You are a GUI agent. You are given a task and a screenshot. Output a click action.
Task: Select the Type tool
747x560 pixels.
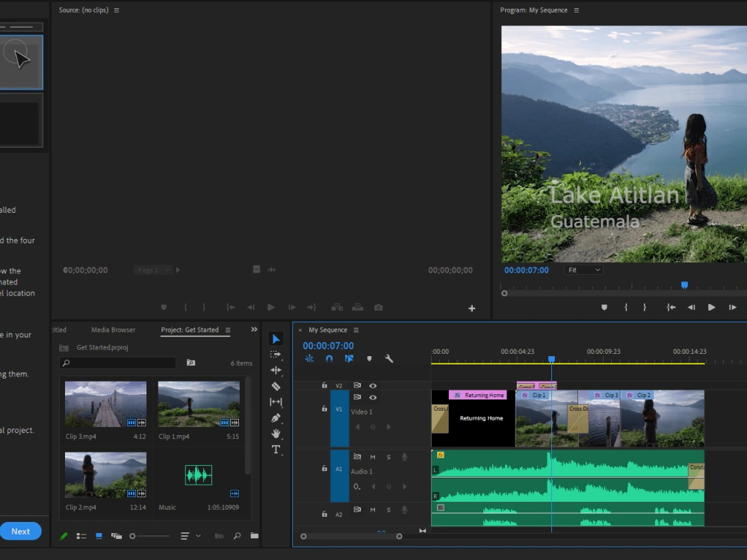[276, 449]
